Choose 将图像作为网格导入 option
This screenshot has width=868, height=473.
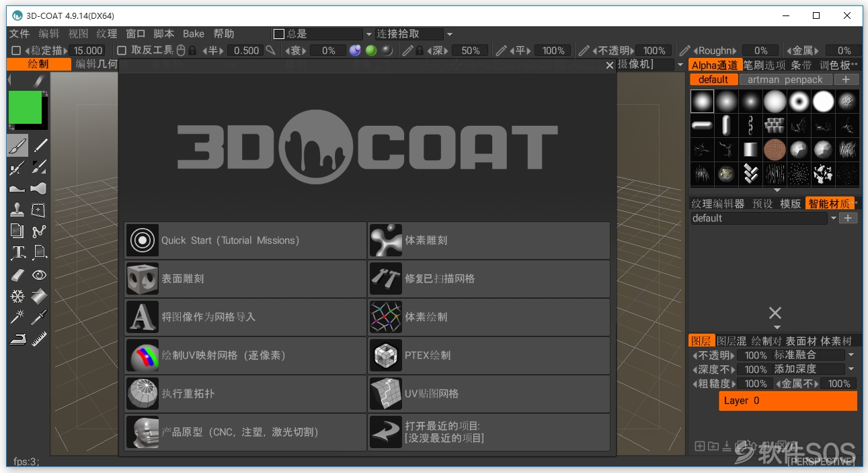pyautogui.click(x=245, y=317)
